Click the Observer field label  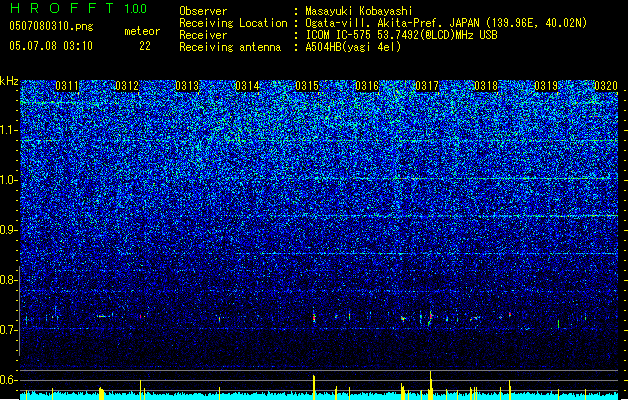point(203,11)
